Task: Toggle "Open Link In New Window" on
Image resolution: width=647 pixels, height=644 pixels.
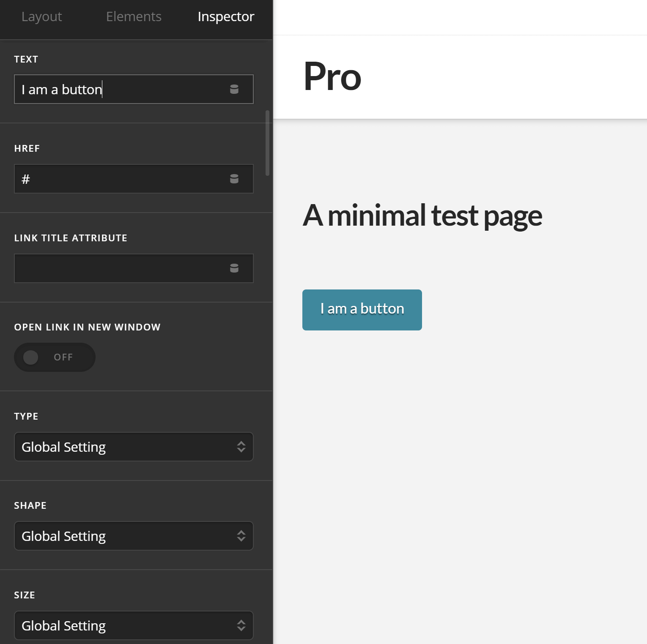Action: click(55, 357)
